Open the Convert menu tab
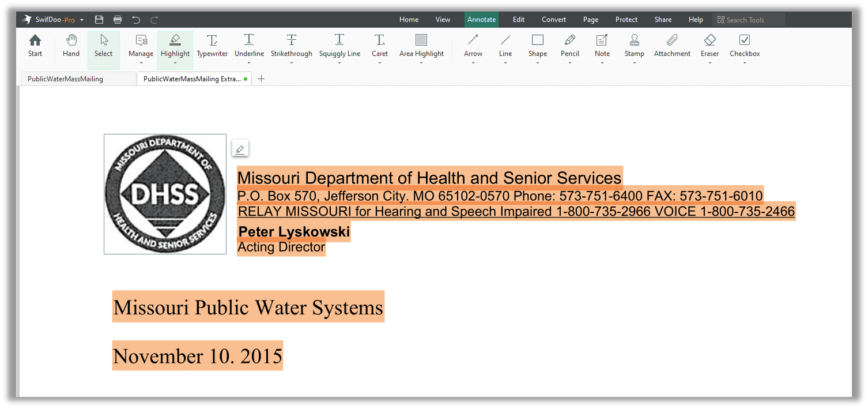 point(554,20)
